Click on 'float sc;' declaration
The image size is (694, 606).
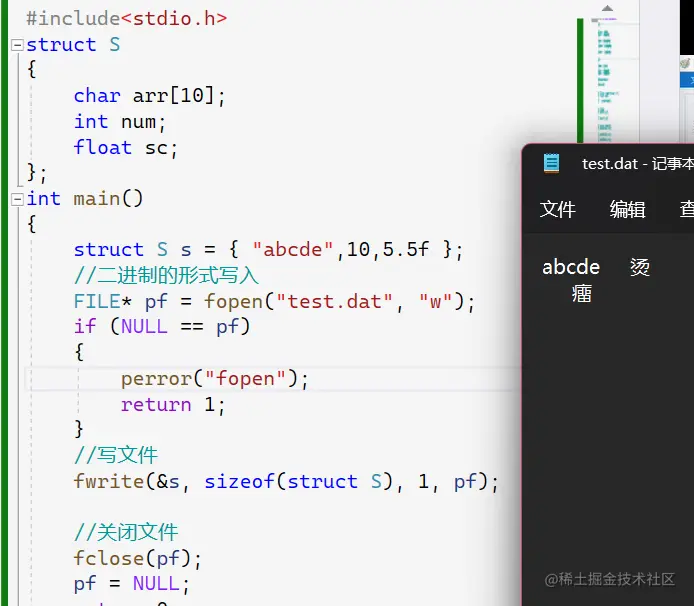click(125, 147)
